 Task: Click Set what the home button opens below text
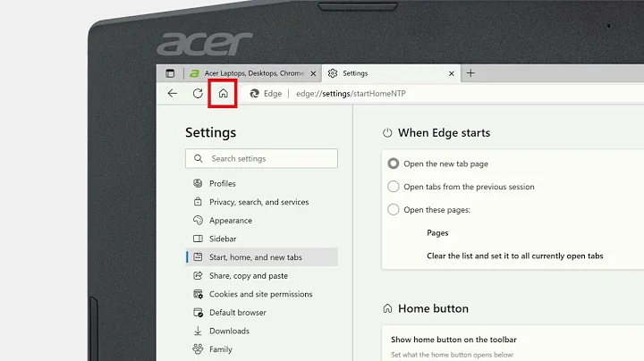453,355
